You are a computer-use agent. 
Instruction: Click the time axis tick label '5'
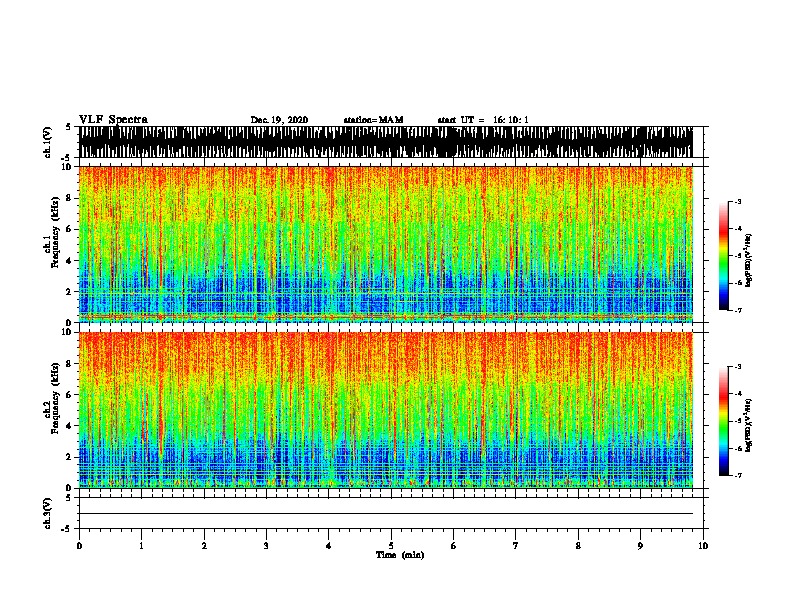pos(391,546)
